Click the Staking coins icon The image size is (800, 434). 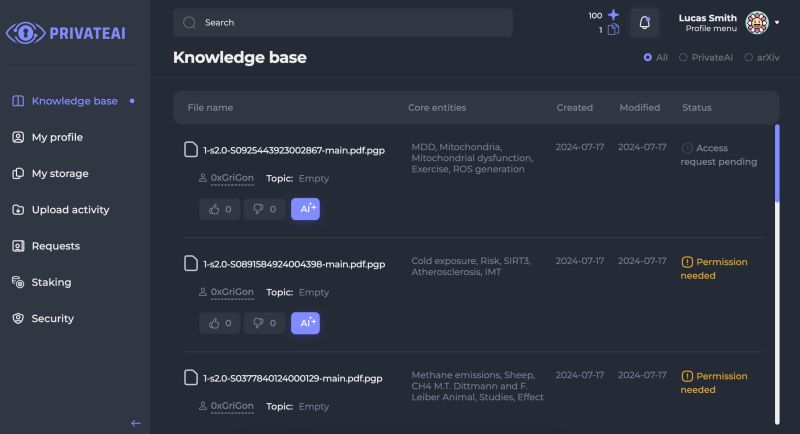(18, 282)
